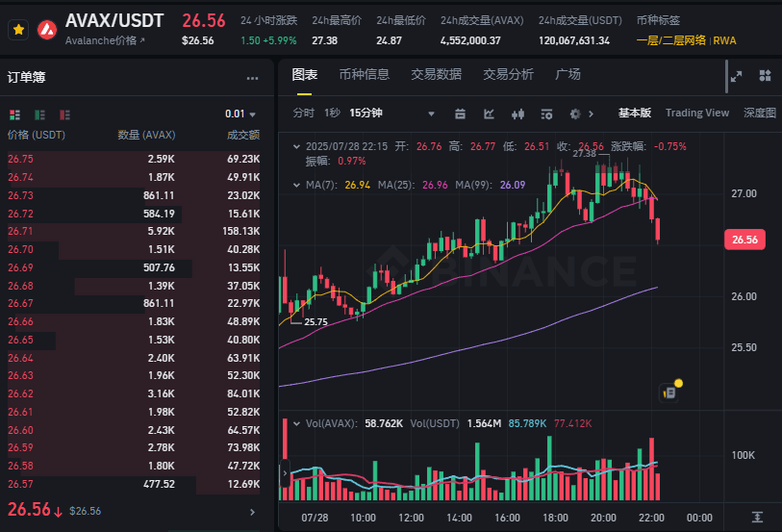Select the 15分钟 time interval

pos(366,114)
